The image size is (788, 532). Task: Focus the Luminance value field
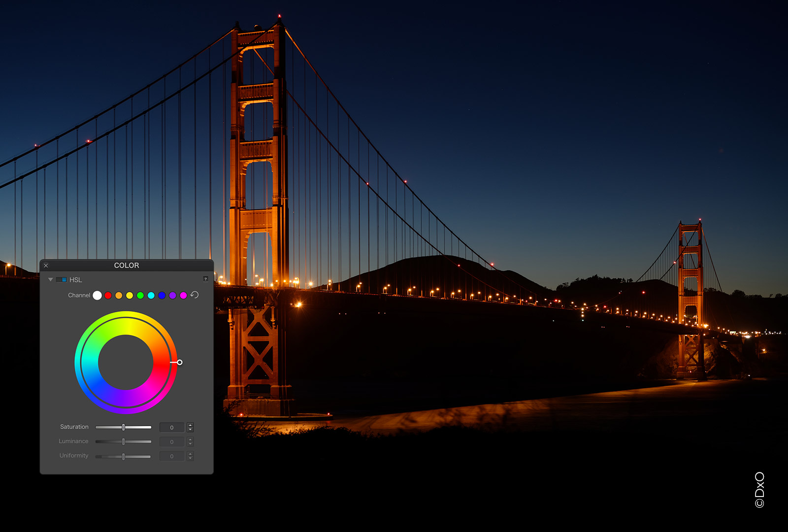coord(172,442)
